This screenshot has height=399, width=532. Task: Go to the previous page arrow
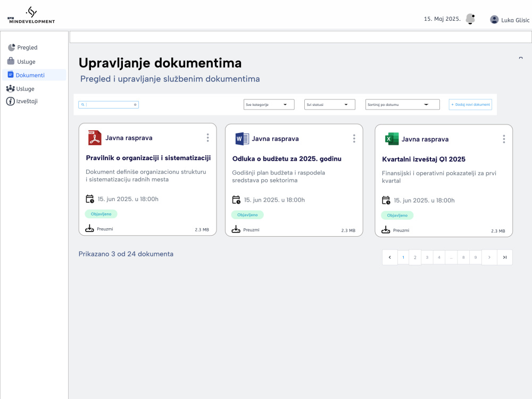[x=390, y=257]
